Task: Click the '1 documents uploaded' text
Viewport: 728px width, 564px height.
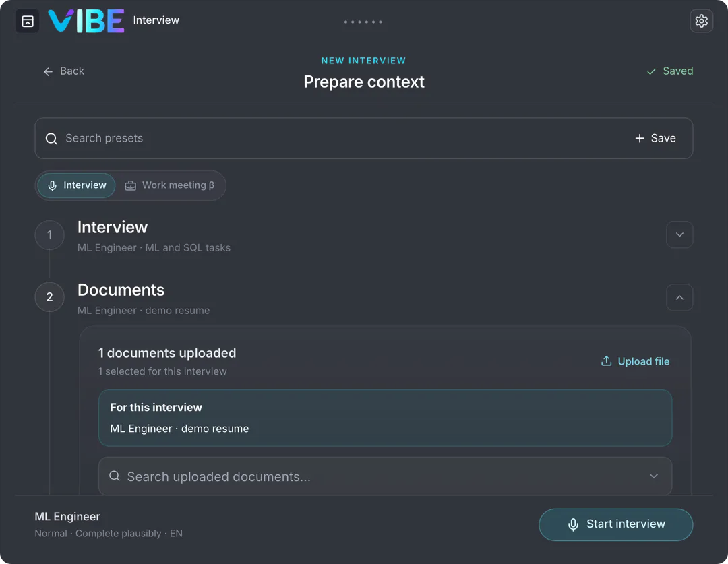Action: [x=167, y=353]
